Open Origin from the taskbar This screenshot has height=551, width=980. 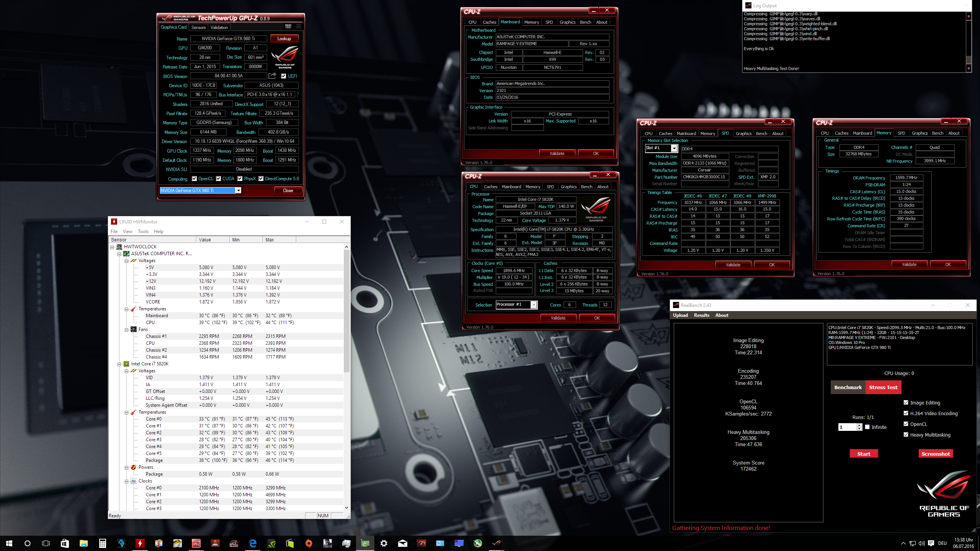point(309,543)
